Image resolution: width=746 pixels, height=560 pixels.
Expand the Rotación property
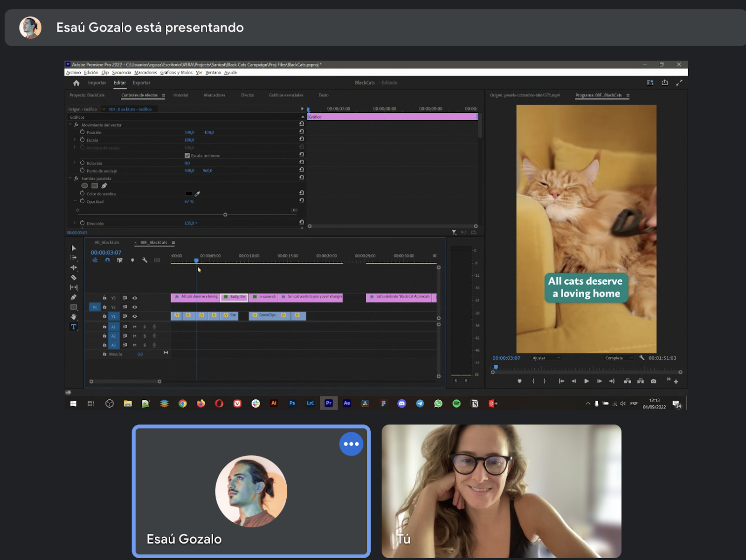point(75,163)
